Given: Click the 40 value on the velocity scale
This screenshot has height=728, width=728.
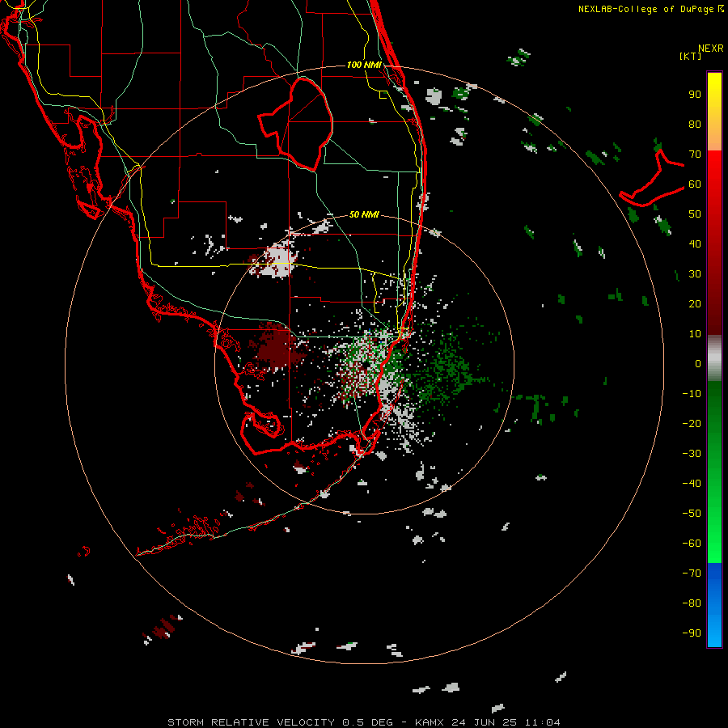Looking at the screenshot, I should point(695,243).
